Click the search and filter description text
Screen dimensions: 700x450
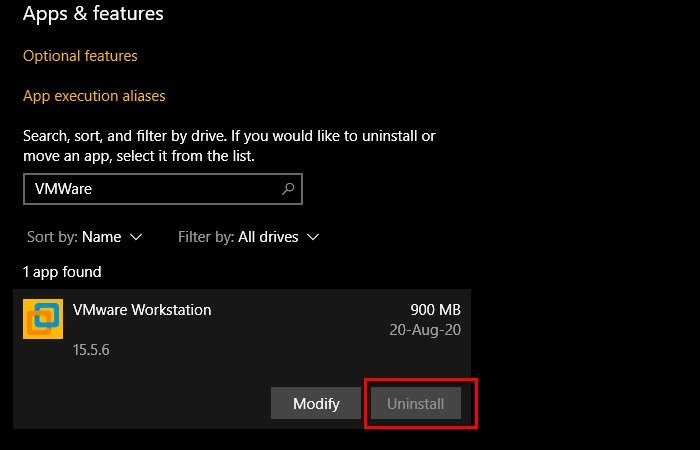[229, 146]
